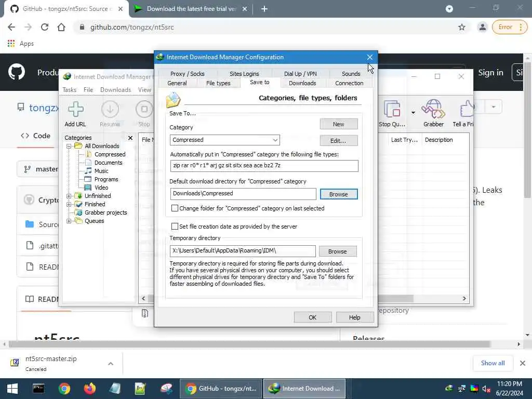Collapse the All Downloads tree node
The width and height of the screenshot is (532, 399).
pyautogui.click(x=69, y=146)
